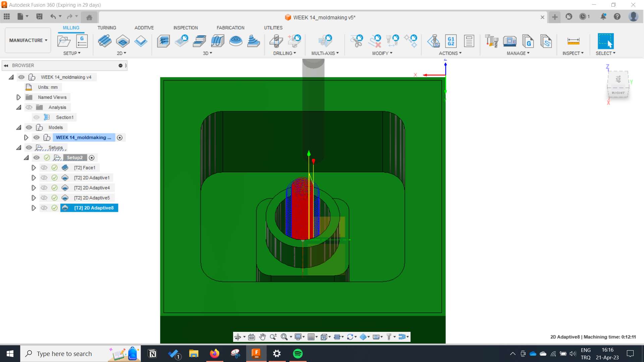Click the Simulate action icon
Image resolution: width=644 pixels, height=362 pixels.
(x=433, y=41)
